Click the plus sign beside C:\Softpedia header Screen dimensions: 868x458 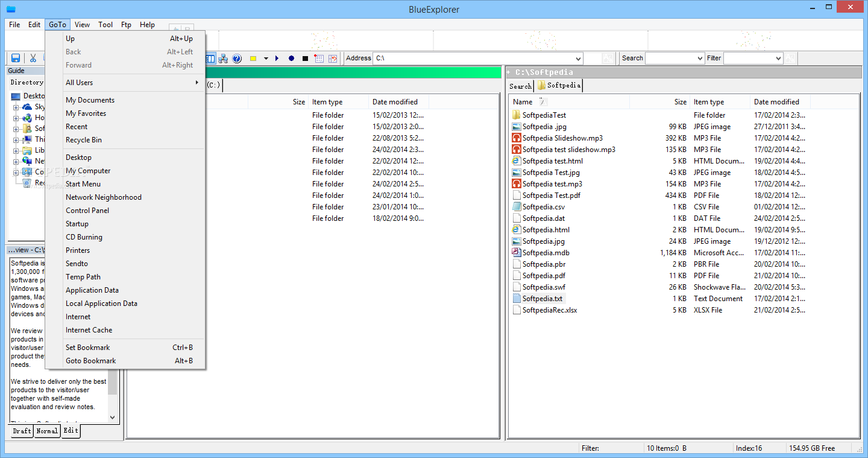[x=508, y=72]
